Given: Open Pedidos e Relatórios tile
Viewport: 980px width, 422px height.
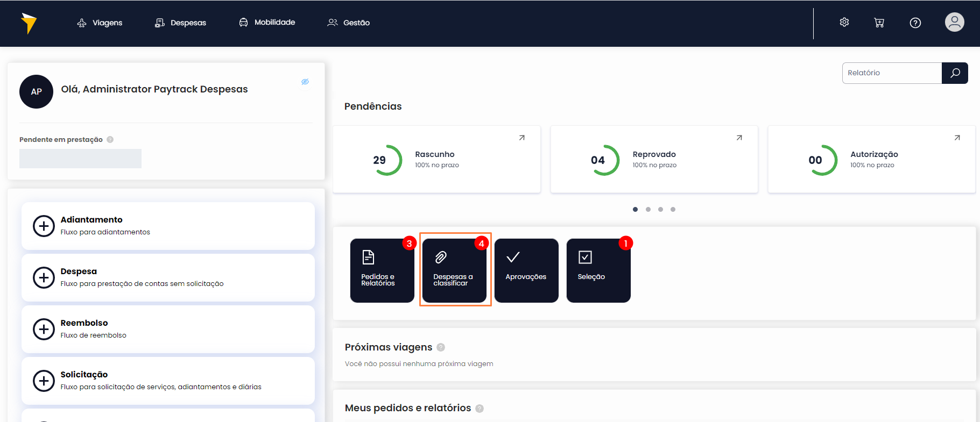Looking at the screenshot, I should 382,270.
